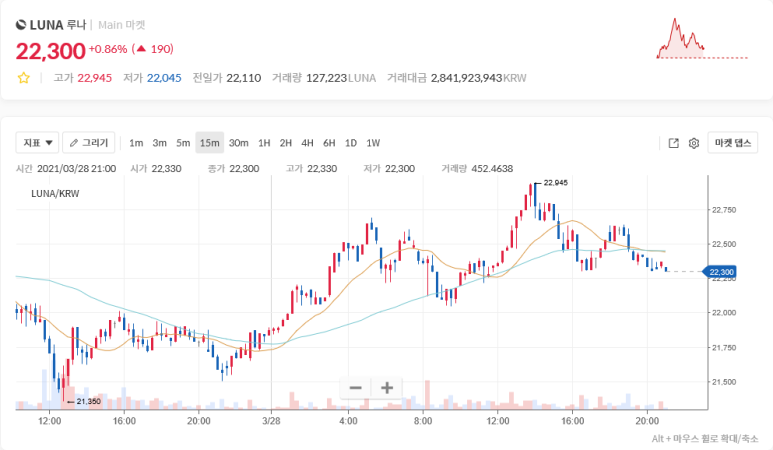Open the 지표 indicators dropdown
This screenshot has height=450, width=773.
(x=37, y=142)
